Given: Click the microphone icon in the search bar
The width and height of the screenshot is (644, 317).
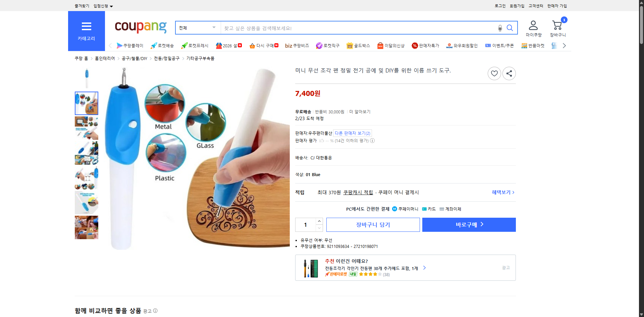Looking at the screenshot, I should tap(499, 28).
